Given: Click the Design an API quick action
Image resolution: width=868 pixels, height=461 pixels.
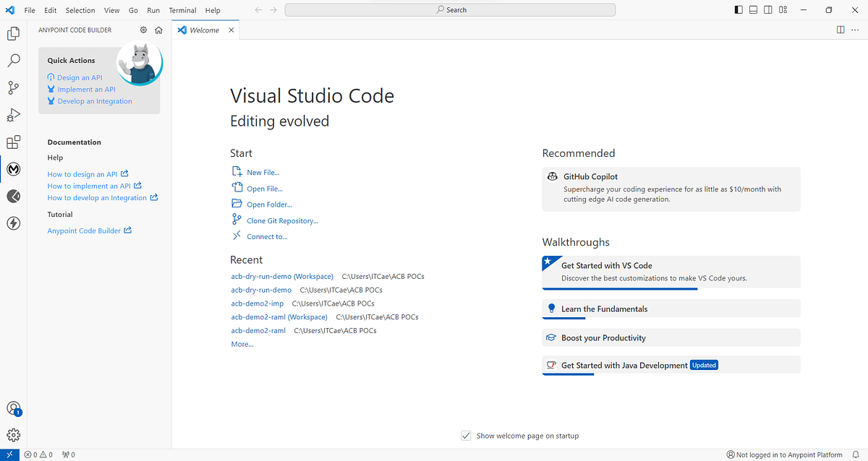Looking at the screenshot, I should pos(80,77).
